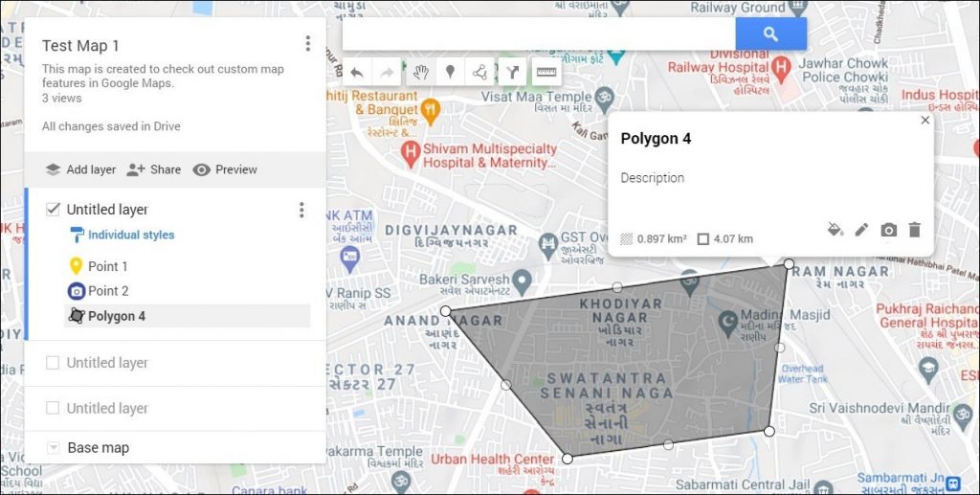Select the Measure distances ruler tool
This screenshot has width=980, height=495.
tap(546, 73)
